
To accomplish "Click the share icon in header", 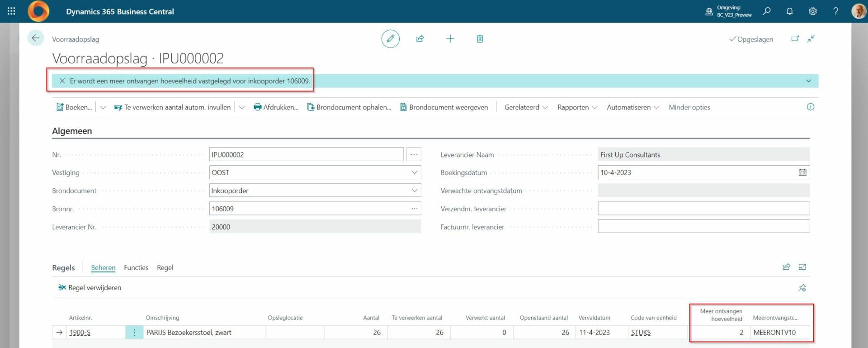I will click(x=420, y=39).
